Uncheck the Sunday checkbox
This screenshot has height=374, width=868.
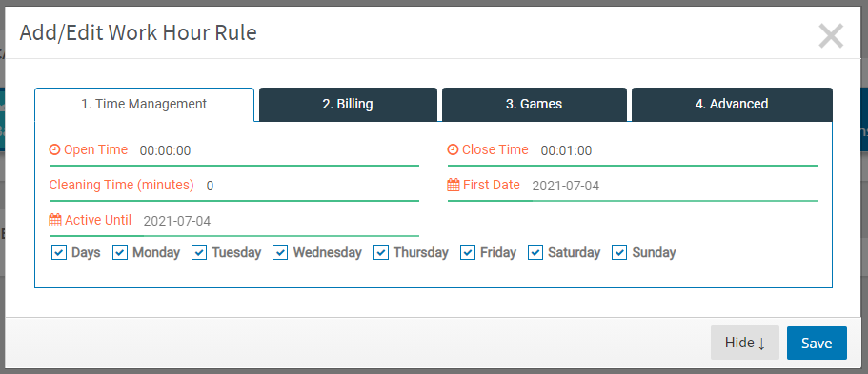tap(619, 252)
